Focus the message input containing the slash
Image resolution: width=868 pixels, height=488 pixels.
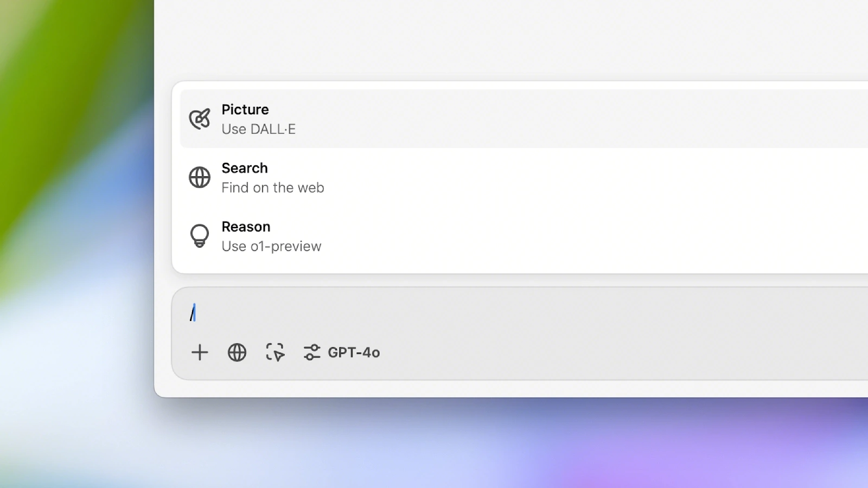(x=488, y=313)
